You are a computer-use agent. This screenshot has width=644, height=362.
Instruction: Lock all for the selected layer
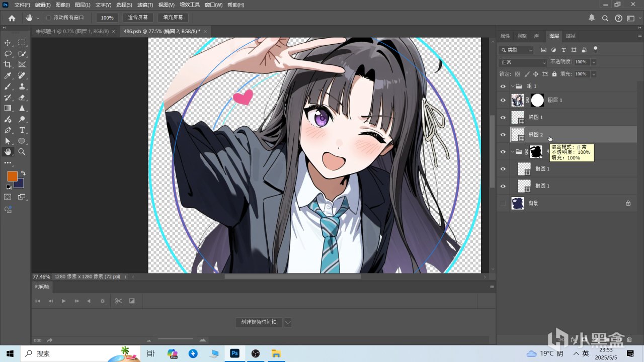(x=554, y=74)
